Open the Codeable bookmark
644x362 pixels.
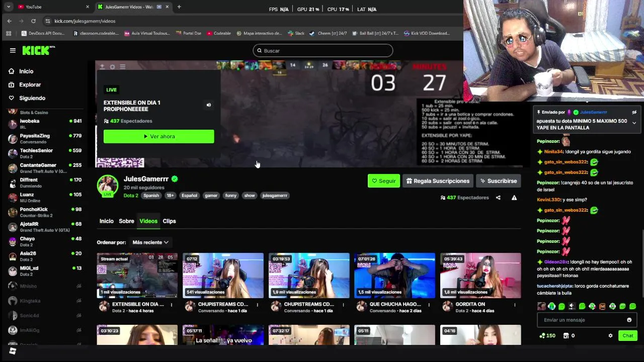point(218,33)
